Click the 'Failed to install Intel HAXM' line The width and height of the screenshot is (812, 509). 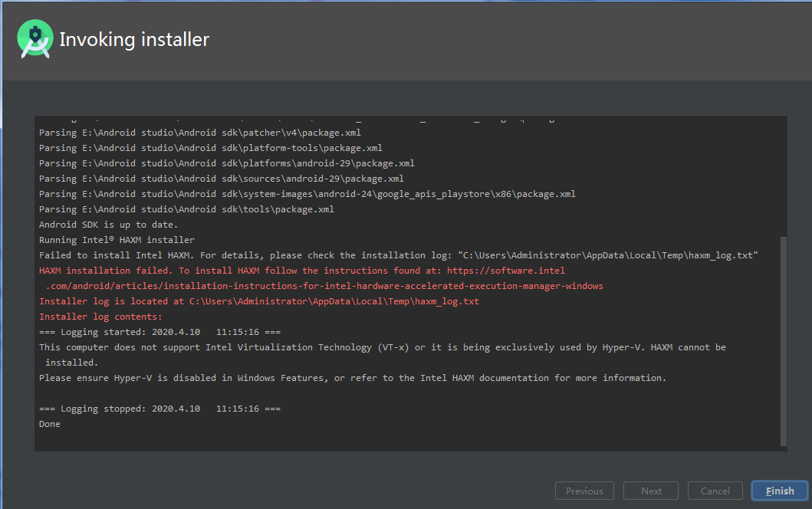(x=398, y=255)
